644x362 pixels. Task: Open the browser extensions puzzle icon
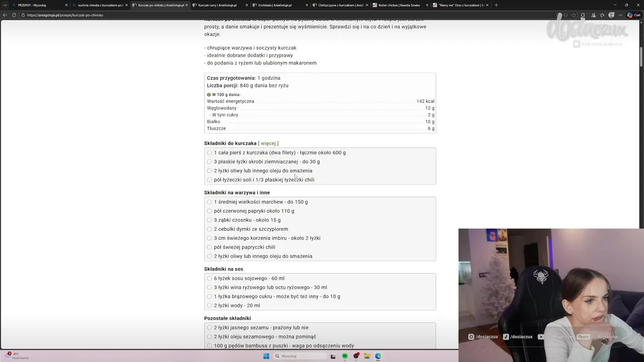coord(583,15)
